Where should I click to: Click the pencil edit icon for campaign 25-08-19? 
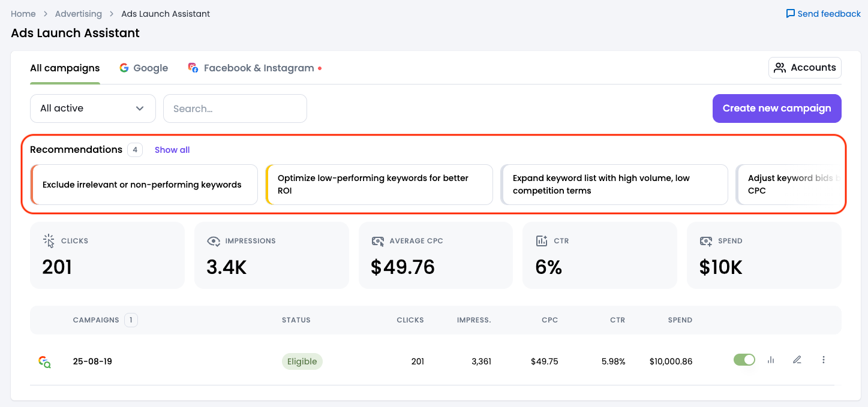click(797, 360)
